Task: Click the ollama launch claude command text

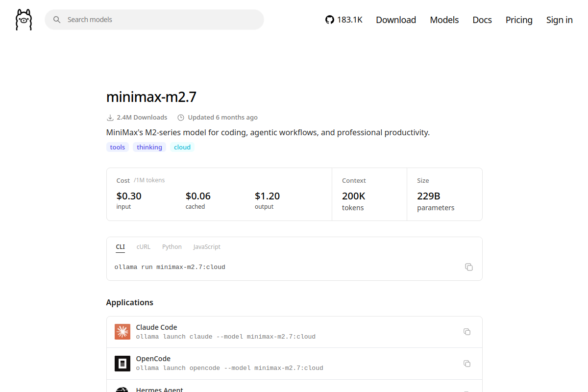Action: coord(226,337)
